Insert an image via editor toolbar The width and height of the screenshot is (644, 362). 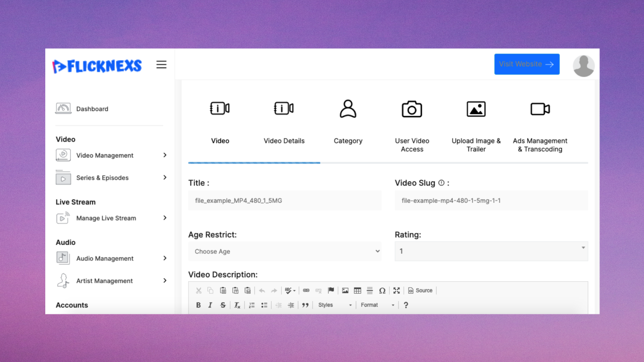345,290
